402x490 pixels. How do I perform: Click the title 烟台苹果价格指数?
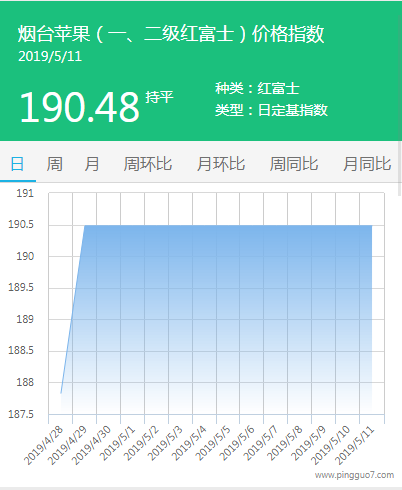pyautogui.click(x=171, y=34)
